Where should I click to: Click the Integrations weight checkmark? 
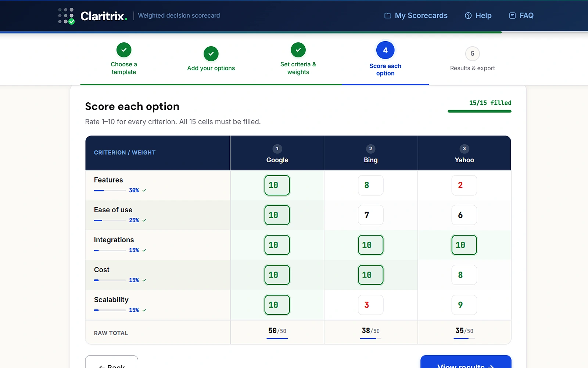(x=144, y=250)
